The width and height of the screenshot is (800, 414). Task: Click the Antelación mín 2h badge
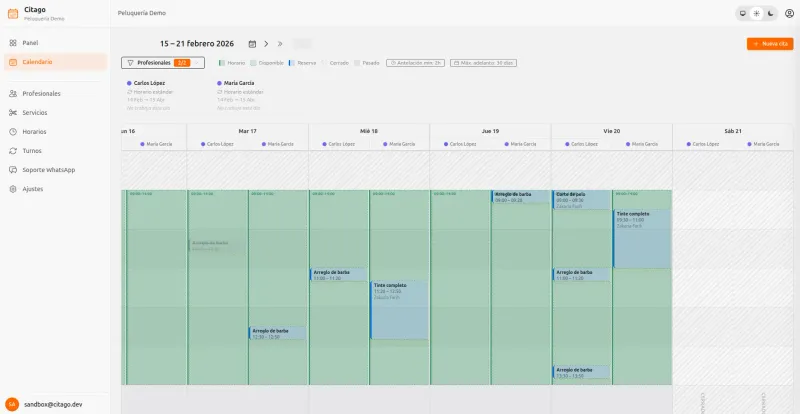click(415, 63)
